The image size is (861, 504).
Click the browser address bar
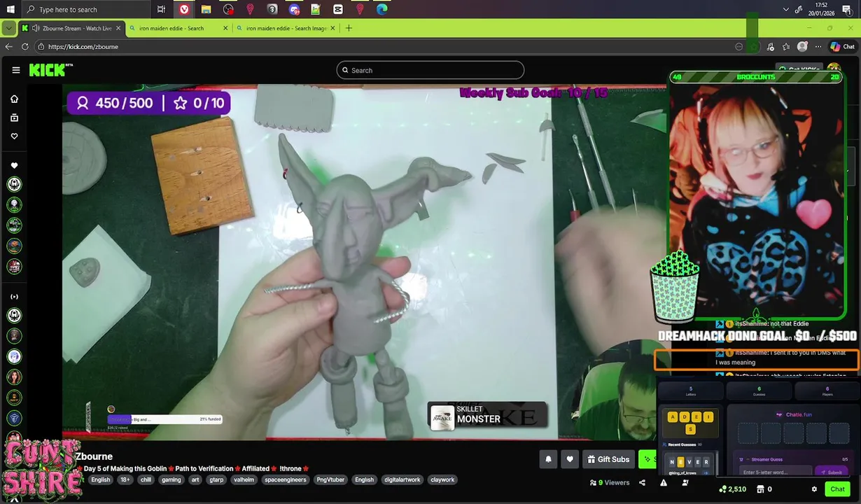click(x=385, y=47)
